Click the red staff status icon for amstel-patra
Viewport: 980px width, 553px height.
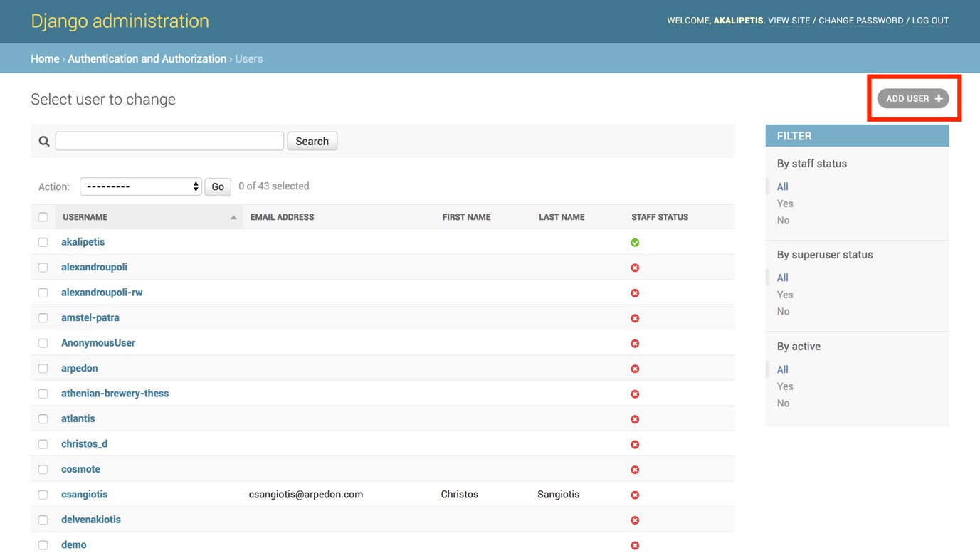pyautogui.click(x=635, y=318)
